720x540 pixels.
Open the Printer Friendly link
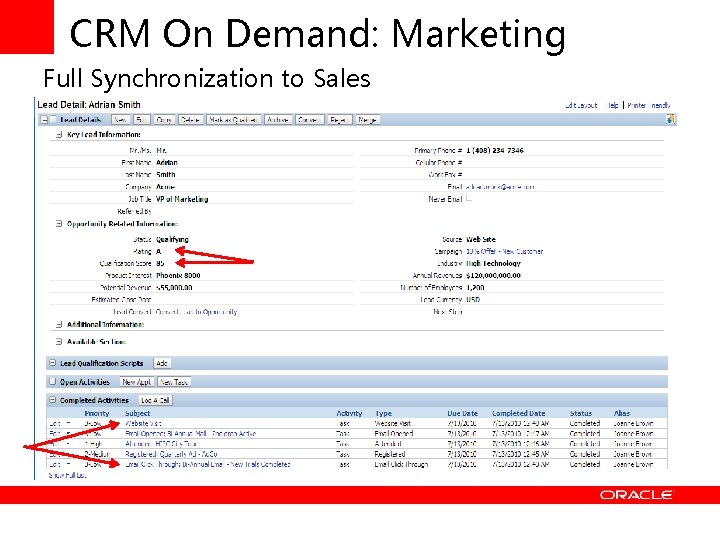pos(649,105)
